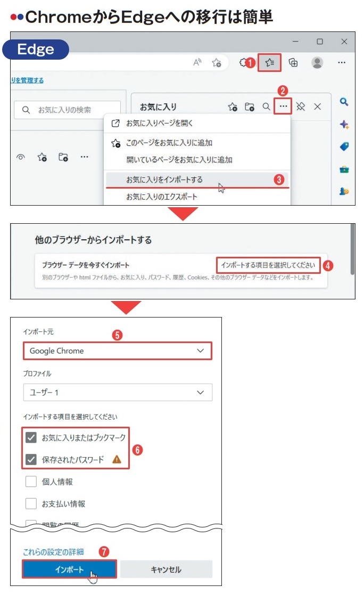Pin the お気に入り panel
Image resolution: width=364 pixels, height=594 pixels.
pyautogui.click(x=301, y=107)
